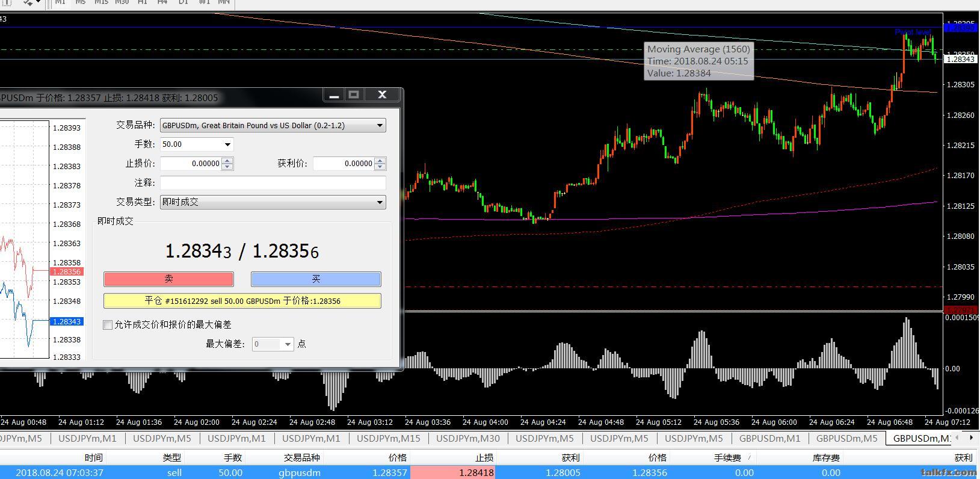980x479 pixels.
Task: Minimize the order dialog window
Action: pos(334,94)
